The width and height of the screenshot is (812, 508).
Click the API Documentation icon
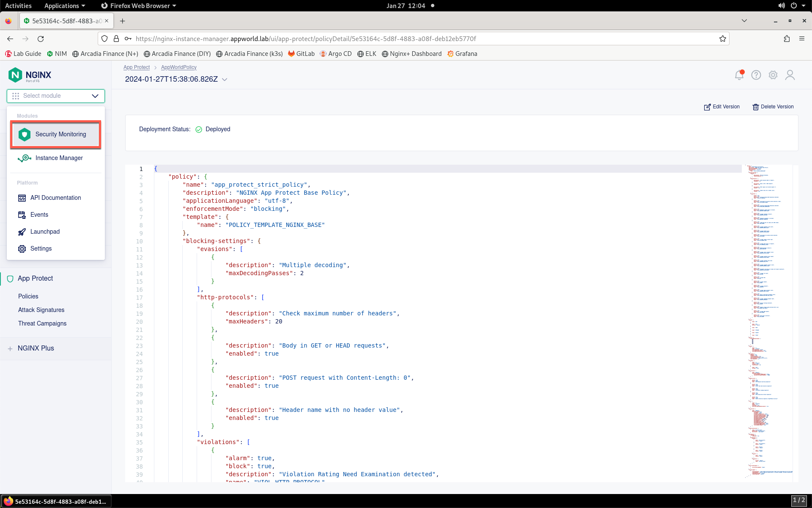point(22,198)
